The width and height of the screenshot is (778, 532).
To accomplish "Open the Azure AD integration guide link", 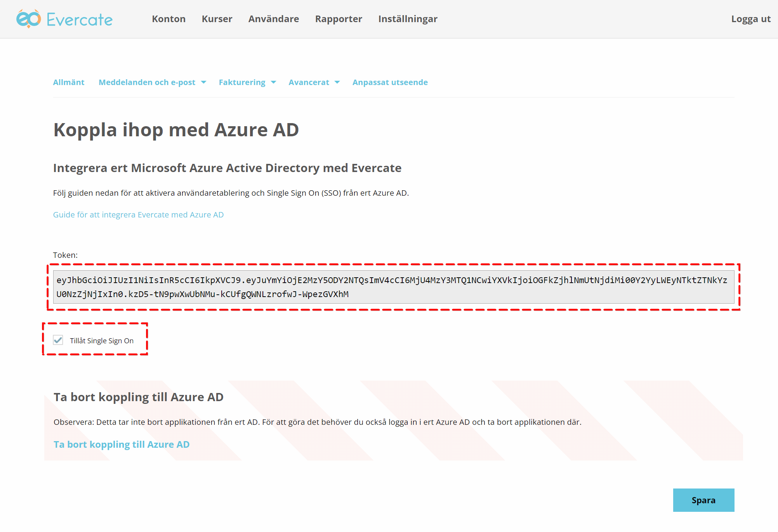I will 138,214.
